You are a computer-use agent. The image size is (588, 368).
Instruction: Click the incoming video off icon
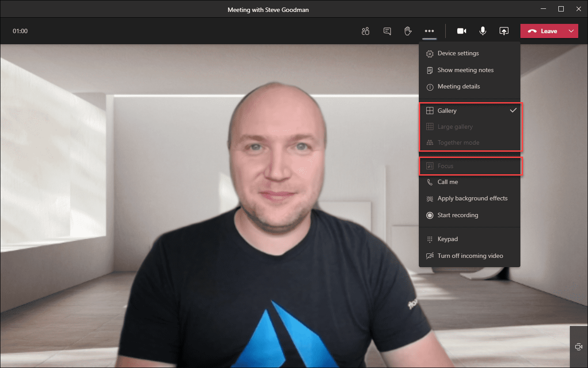coord(429,256)
